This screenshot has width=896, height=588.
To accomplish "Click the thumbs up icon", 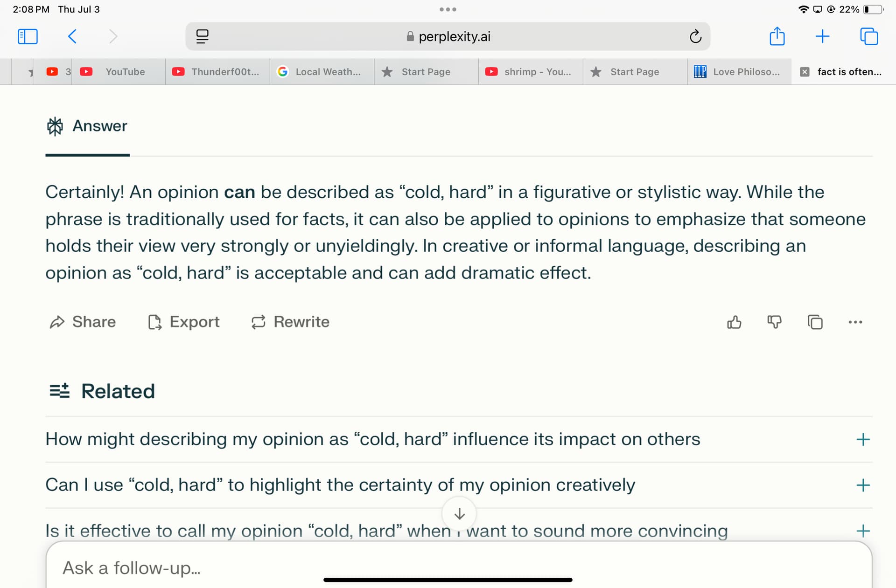I will pyautogui.click(x=734, y=322).
